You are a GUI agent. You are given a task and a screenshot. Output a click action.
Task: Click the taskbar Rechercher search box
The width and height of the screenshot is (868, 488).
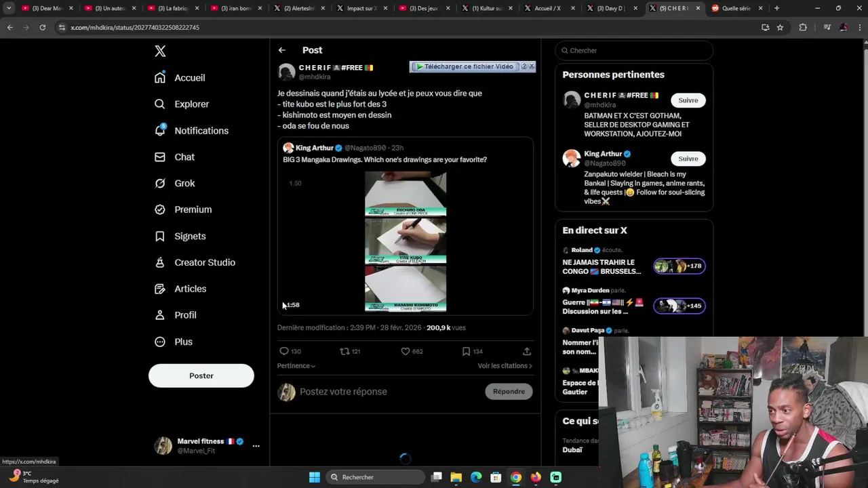pyautogui.click(x=375, y=477)
